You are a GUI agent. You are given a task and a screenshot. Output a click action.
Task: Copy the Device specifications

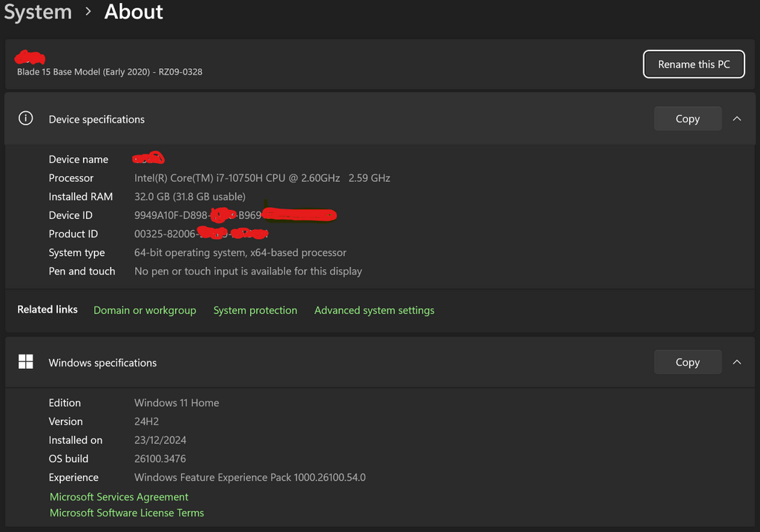688,119
